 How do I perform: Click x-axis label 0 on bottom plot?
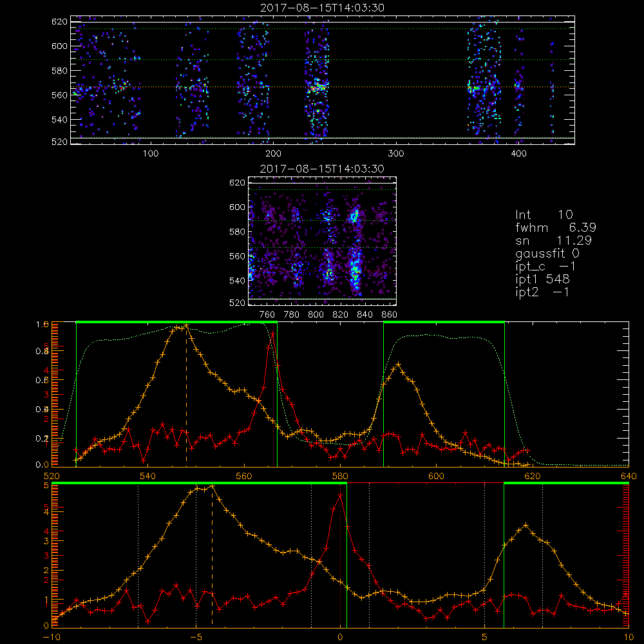tap(340, 637)
